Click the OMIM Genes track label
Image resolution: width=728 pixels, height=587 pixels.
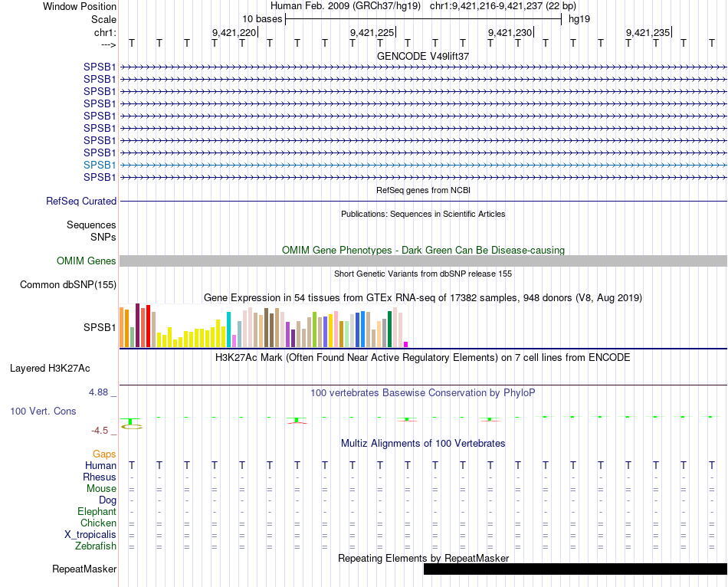87,261
